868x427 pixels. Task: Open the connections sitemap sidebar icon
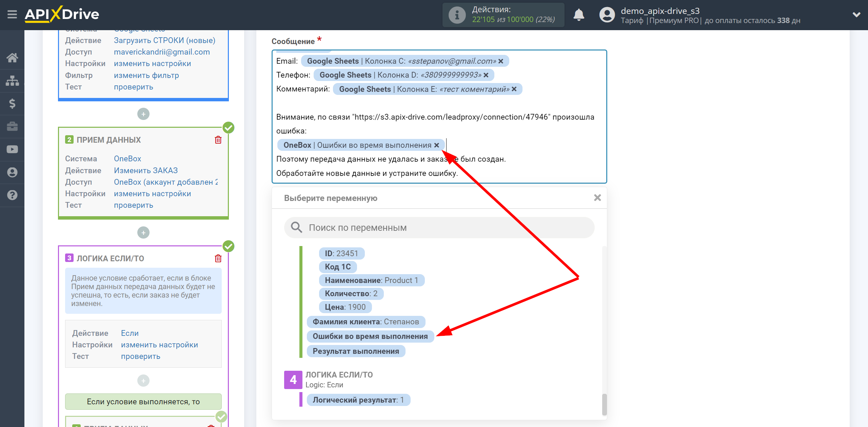[x=12, y=81]
